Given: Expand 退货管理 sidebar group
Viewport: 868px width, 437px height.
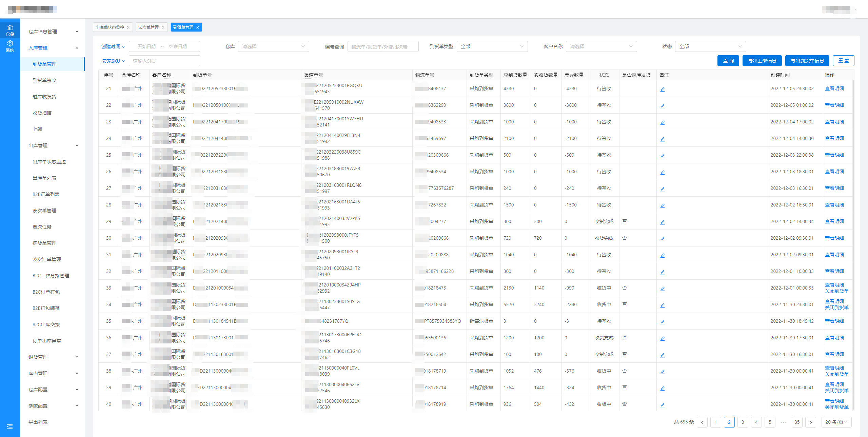Looking at the screenshot, I should (53, 357).
